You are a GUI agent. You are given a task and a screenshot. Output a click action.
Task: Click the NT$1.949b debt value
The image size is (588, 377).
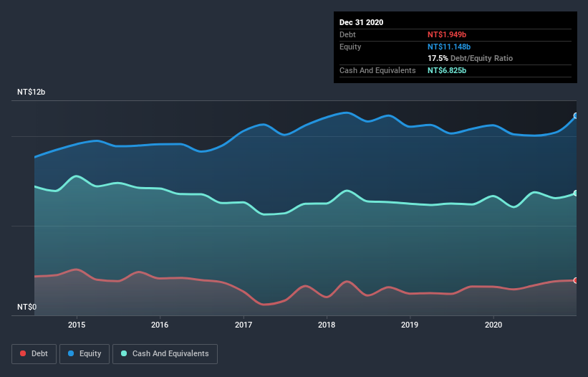click(447, 34)
